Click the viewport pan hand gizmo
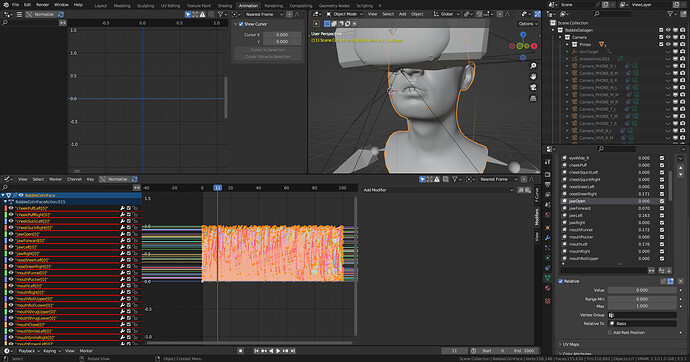The image size is (690, 362). [x=533, y=77]
